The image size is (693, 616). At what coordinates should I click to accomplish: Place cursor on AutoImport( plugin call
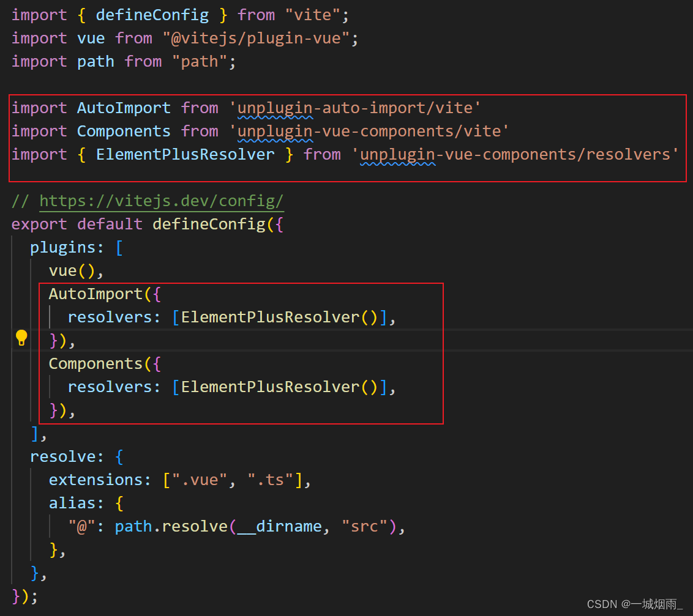click(95, 294)
